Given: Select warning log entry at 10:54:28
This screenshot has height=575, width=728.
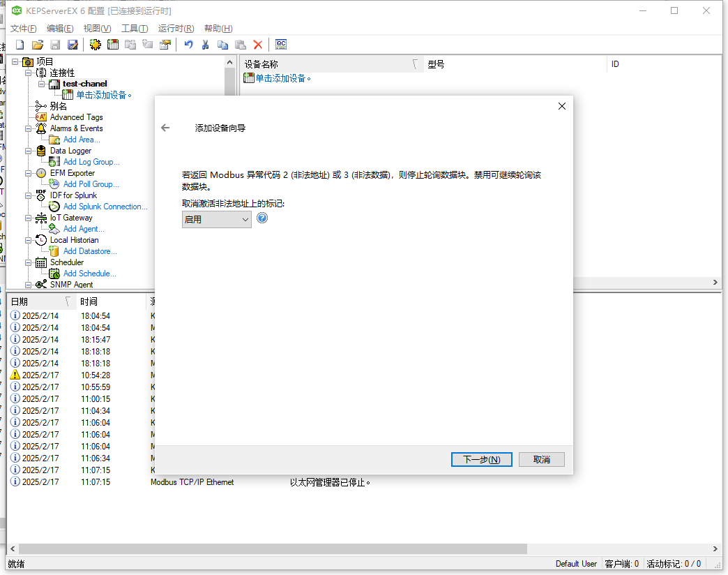Looking at the screenshot, I should click(x=82, y=375).
